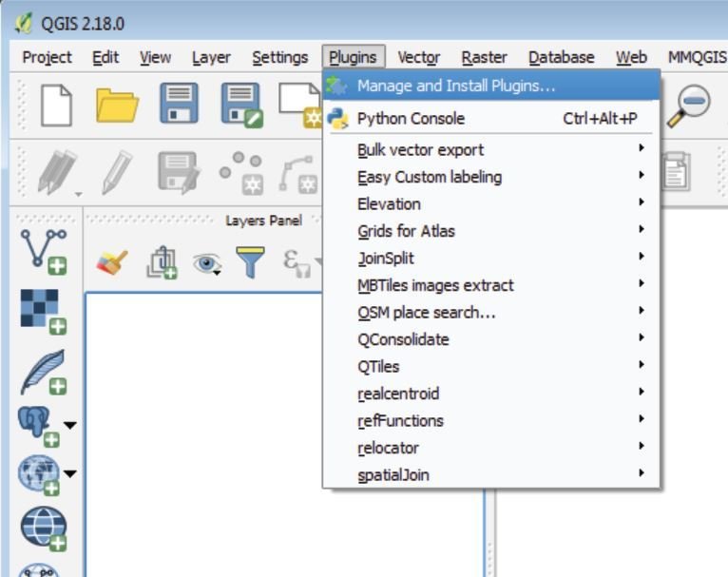Viewport: 728px width, 577px height.
Task: Toggle editing with single pencil icon
Action: pyautogui.click(x=117, y=172)
